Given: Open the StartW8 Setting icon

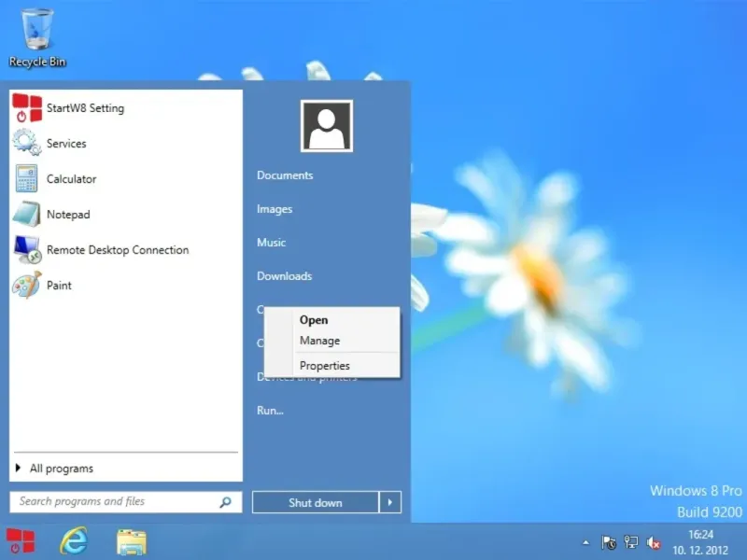Looking at the screenshot, I should 27,107.
